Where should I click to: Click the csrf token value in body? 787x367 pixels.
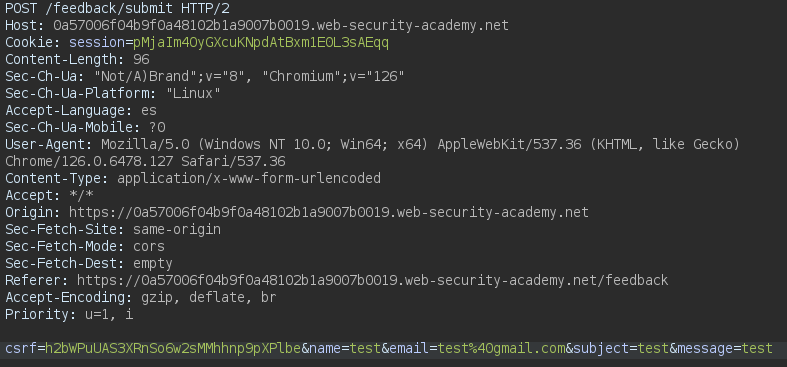(173, 348)
